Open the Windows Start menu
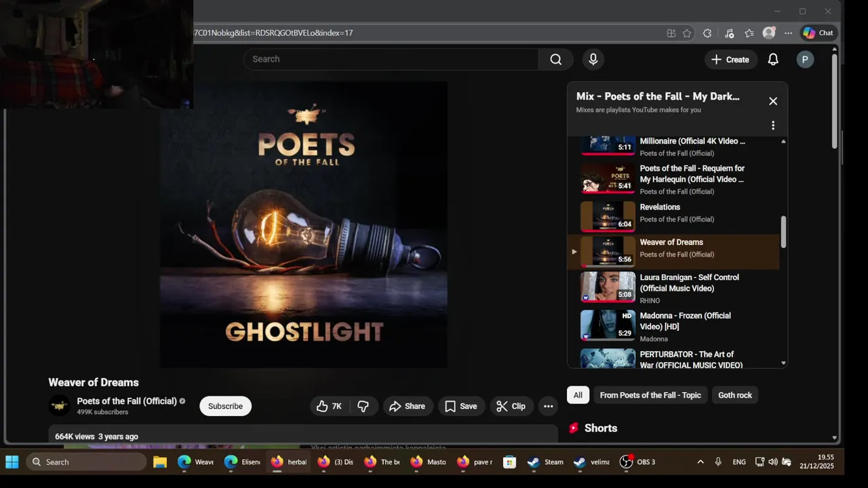The image size is (868, 488). pos(12,462)
